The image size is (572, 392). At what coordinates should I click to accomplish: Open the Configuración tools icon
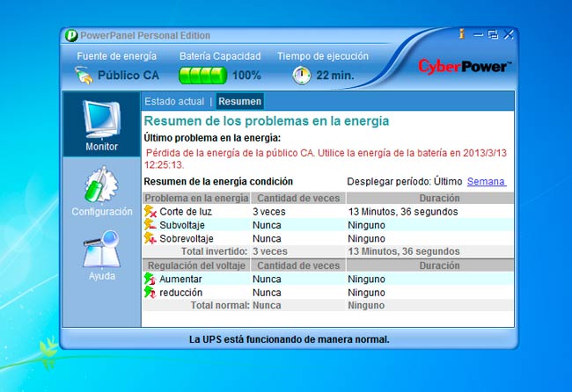pos(102,185)
